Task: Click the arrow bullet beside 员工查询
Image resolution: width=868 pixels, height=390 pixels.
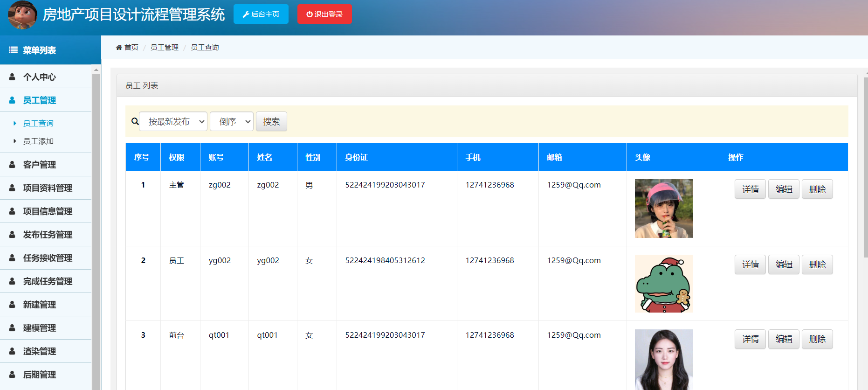Action: (15, 123)
